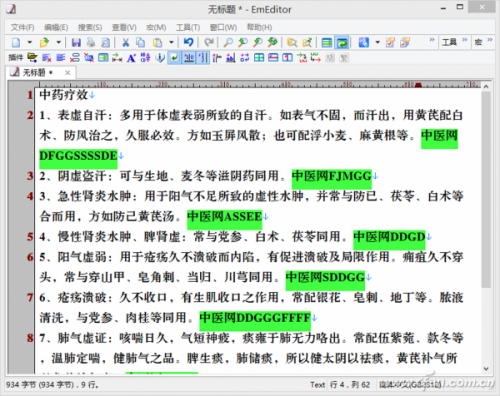Viewport: 500px width, 396px height.
Task: Open properties for all configurations icon
Action: point(405,42)
